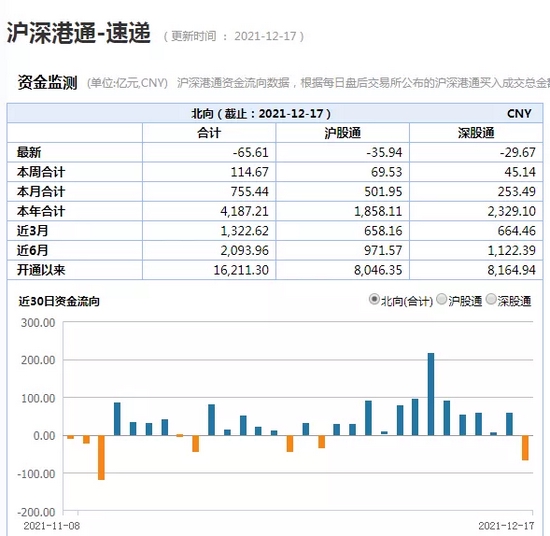Click the 2021-11-08 x-axis date

52,526
